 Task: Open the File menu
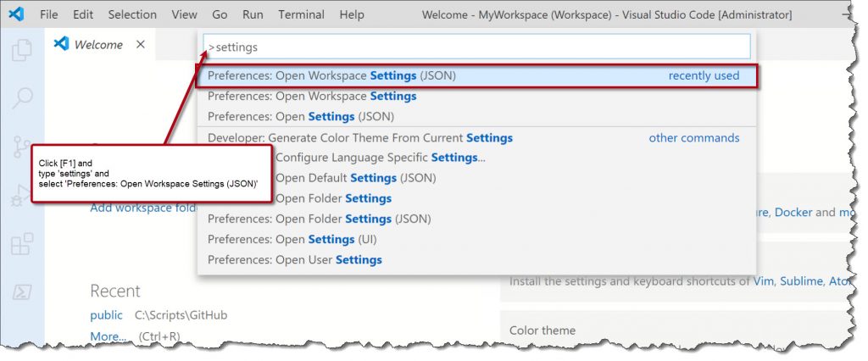point(48,14)
